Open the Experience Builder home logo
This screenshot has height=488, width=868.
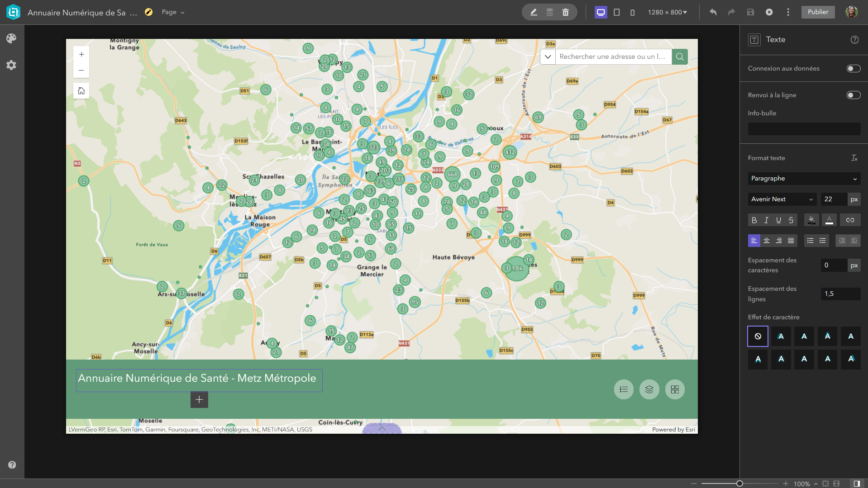click(13, 12)
